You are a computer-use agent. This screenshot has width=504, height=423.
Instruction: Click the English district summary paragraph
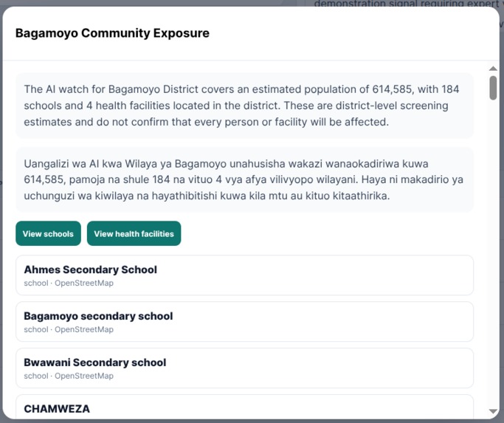tap(244, 106)
